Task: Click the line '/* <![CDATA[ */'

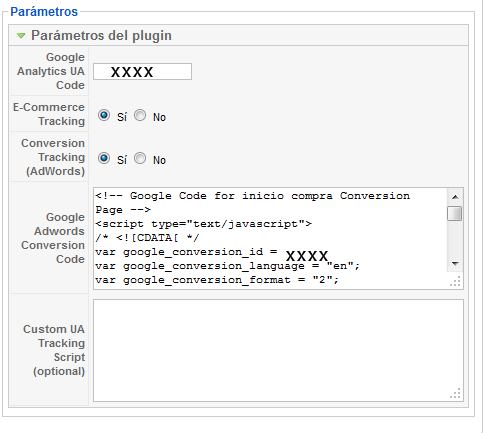Action: (x=147, y=238)
